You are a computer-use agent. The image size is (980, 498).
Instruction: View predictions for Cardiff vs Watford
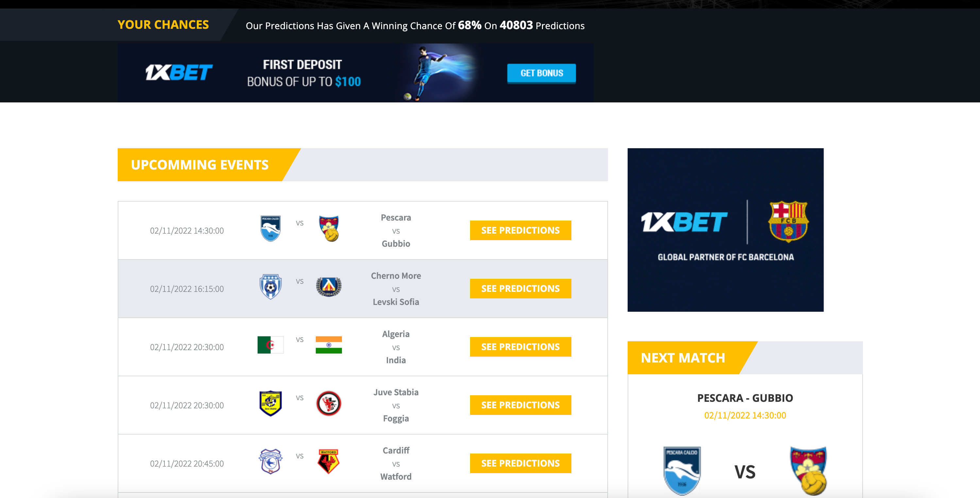pyautogui.click(x=520, y=463)
